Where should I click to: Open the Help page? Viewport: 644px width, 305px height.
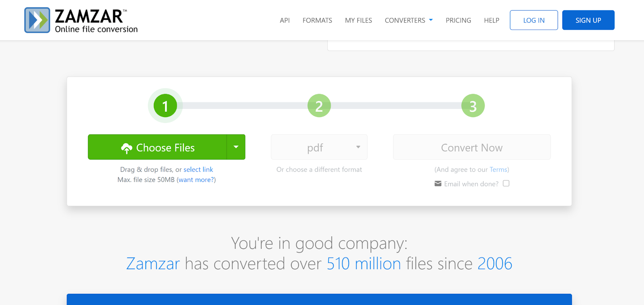(491, 20)
